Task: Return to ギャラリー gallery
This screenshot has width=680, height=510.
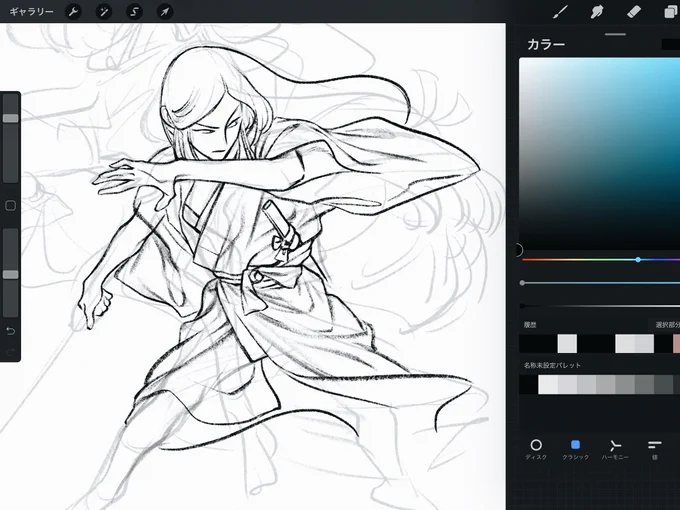Action: click(31, 12)
